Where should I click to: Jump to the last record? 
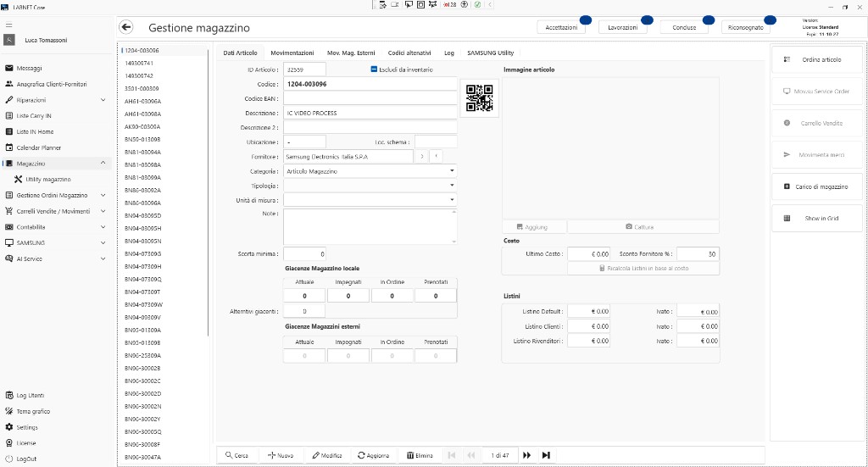(x=546, y=455)
